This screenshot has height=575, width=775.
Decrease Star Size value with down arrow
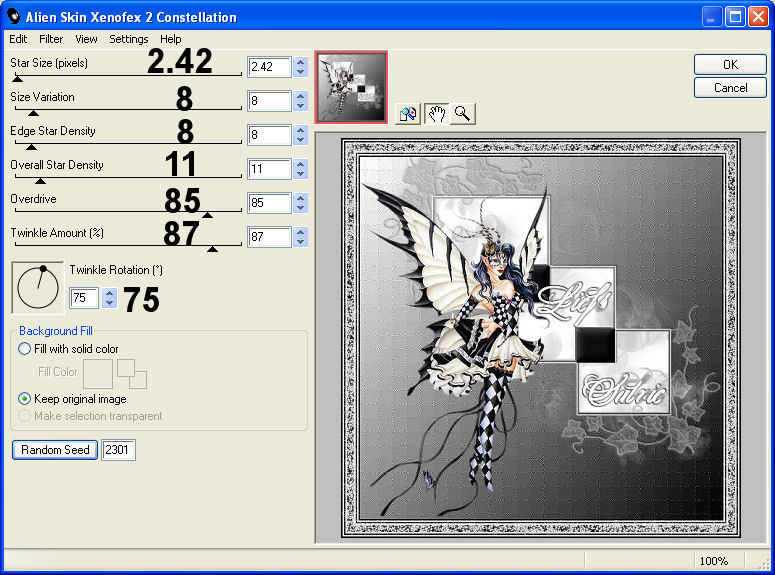[x=301, y=72]
